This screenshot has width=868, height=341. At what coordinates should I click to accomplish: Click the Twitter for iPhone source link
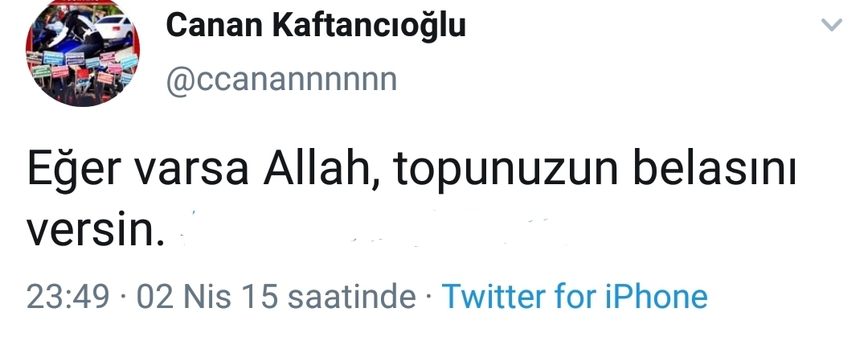tap(575, 296)
